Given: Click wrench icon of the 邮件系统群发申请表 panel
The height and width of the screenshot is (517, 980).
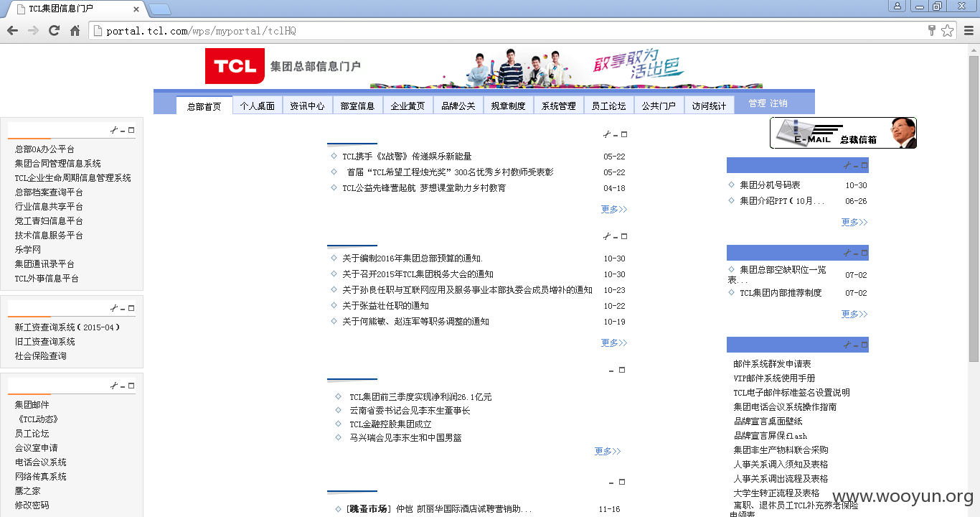Looking at the screenshot, I should pyautogui.click(x=847, y=345).
